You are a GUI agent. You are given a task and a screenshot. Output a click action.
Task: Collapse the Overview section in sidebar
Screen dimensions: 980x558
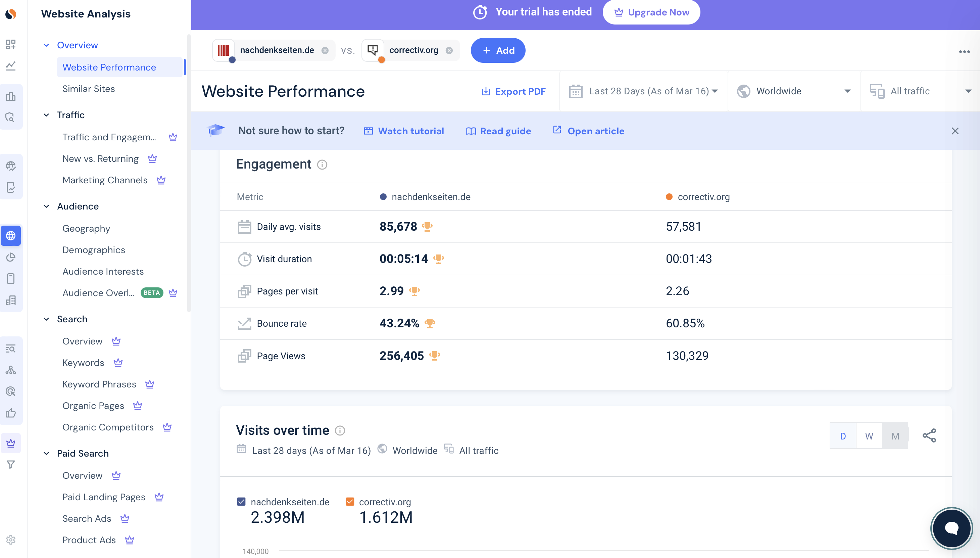pyautogui.click(x=46, y=45)
